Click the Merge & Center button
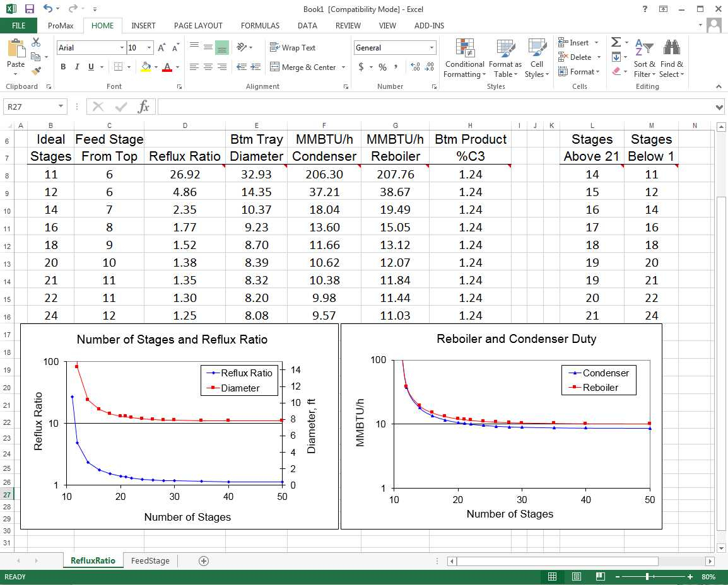Viewport: 728px width, 585px height. point(303,67)
